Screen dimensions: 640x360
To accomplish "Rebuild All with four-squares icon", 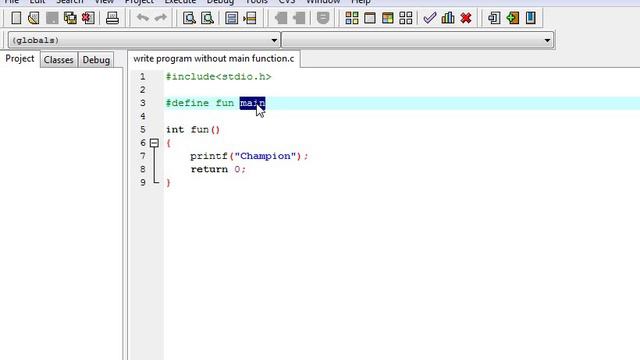I will tap(406, 18).
